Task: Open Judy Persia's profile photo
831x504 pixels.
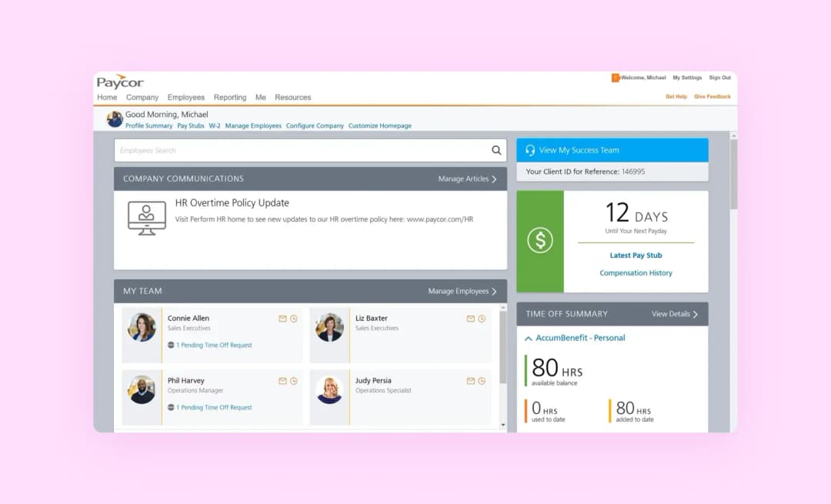Action: (x=329, y=389)
